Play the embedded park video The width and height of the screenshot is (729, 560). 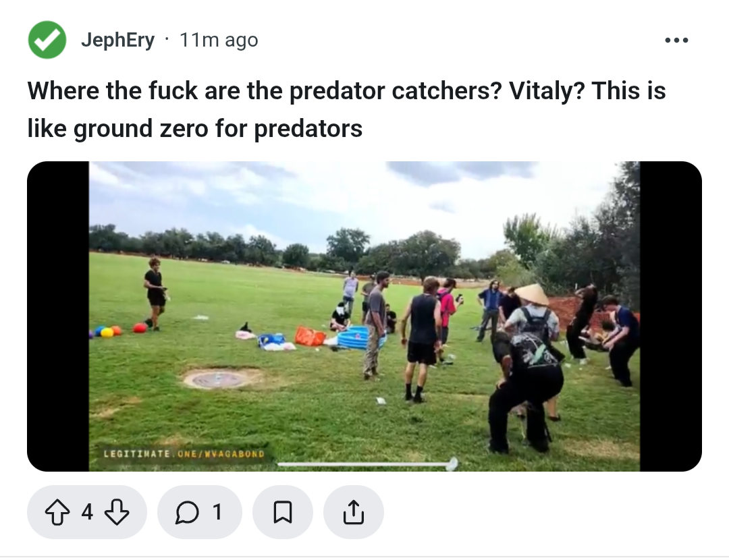click(x=364, y=316)
